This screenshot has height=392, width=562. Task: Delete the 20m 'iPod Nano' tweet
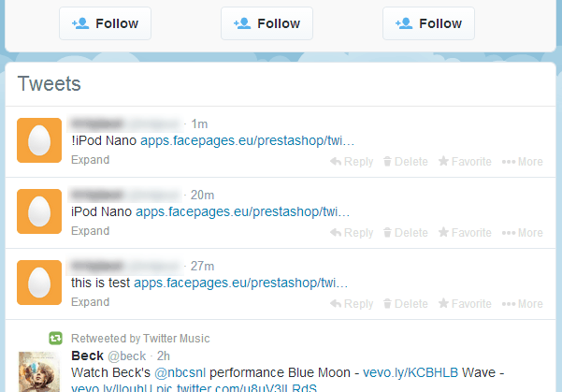pyautogui.click(x=405, y=233)
